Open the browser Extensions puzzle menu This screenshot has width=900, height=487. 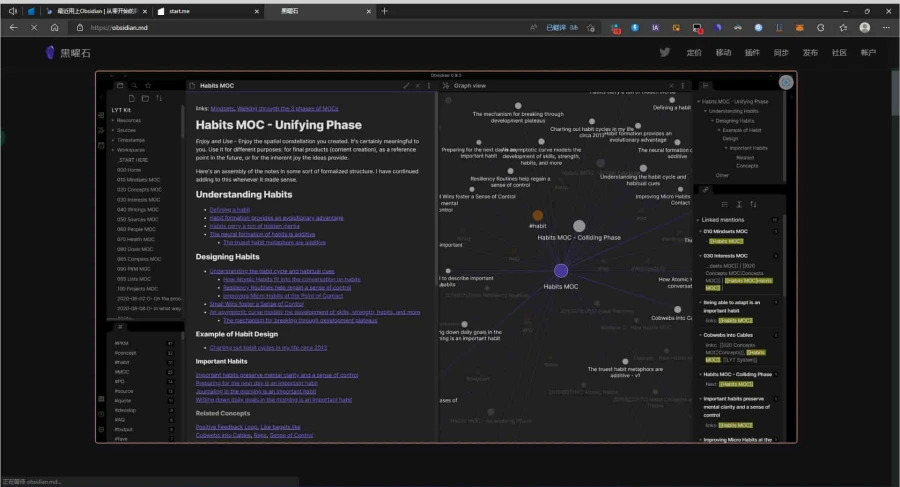821,28
